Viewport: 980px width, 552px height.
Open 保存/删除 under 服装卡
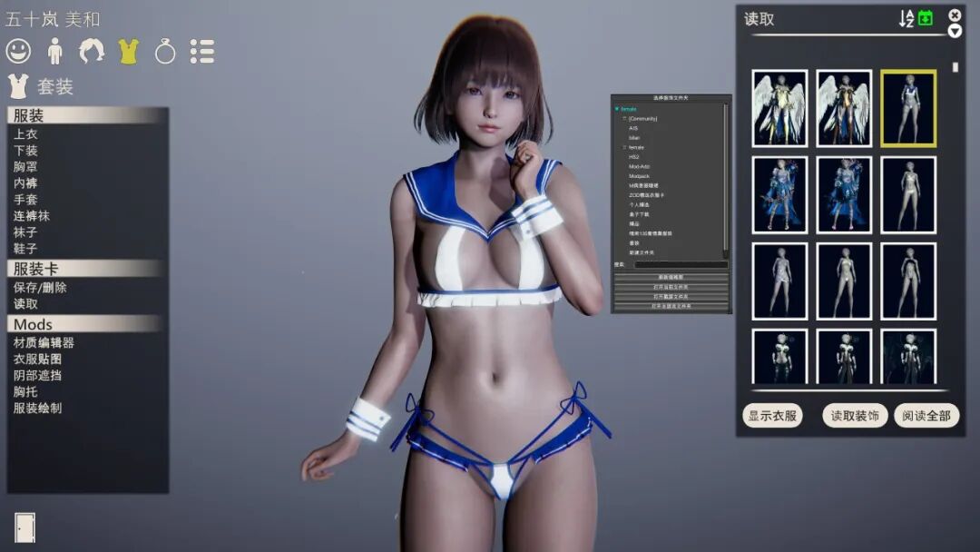(40, 288)
